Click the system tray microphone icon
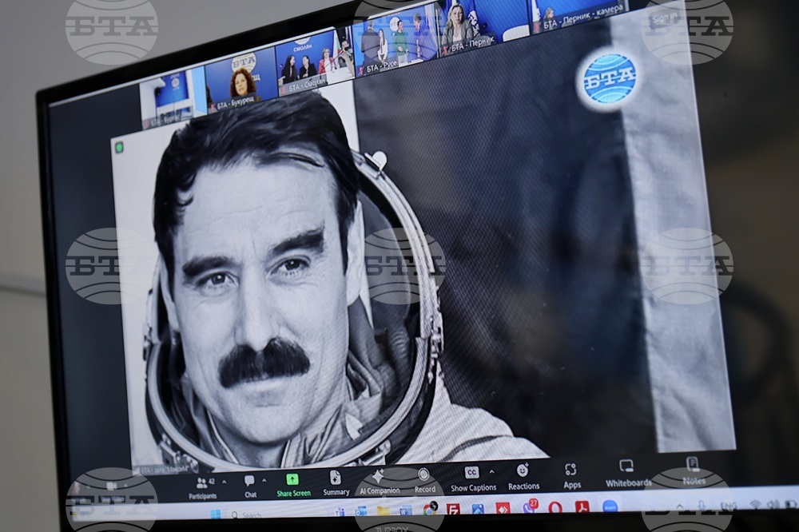 coord(702,505)
